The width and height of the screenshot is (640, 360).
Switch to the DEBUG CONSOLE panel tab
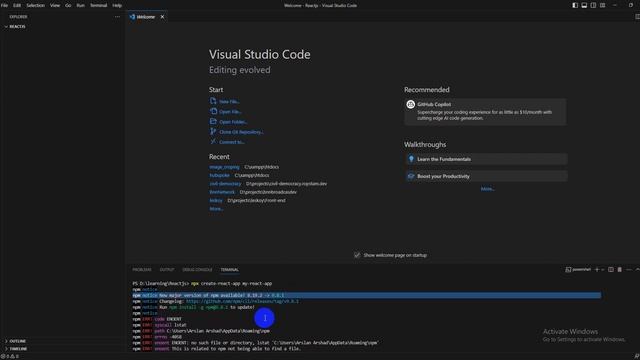[197, 270]
